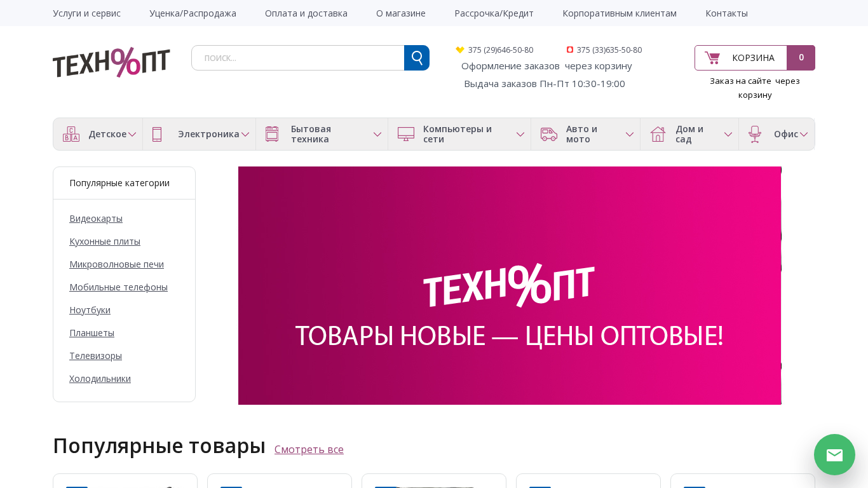Screen dimensions: 868x488
Task: Click the Офис chair icon
Action: coord(755,134)
